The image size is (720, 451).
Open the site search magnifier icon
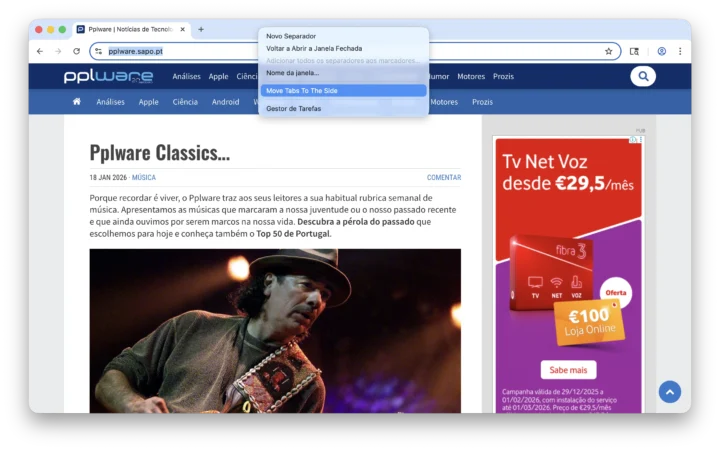[x=643, y=76]
